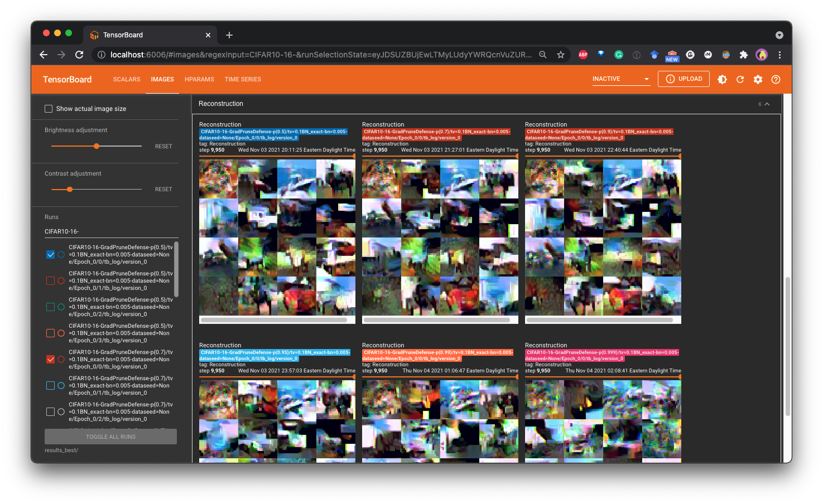Screen dimensions: 823x504
Task: Click the p(0.999) reconstruction image
Action: pyautogui.click(x=603, y=421)
